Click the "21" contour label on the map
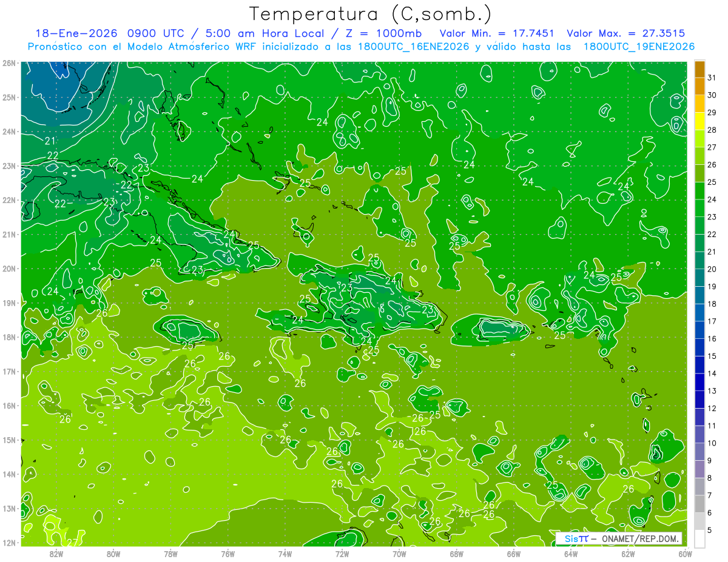This screenshot has height=562, width=728. (50, 141)
